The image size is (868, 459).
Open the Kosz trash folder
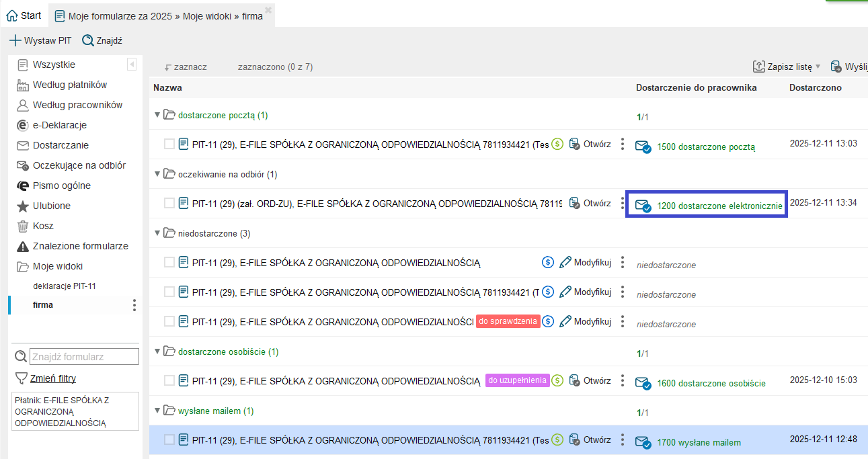tap(43, 226)
